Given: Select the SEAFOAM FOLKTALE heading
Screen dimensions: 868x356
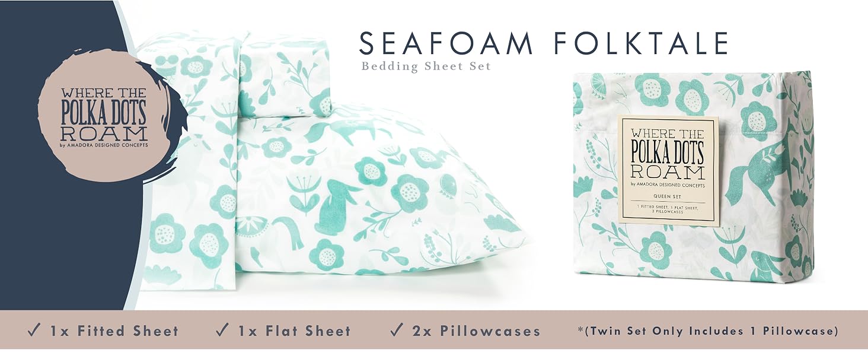Looking at the screenshot, I should (x=544, y=43).
